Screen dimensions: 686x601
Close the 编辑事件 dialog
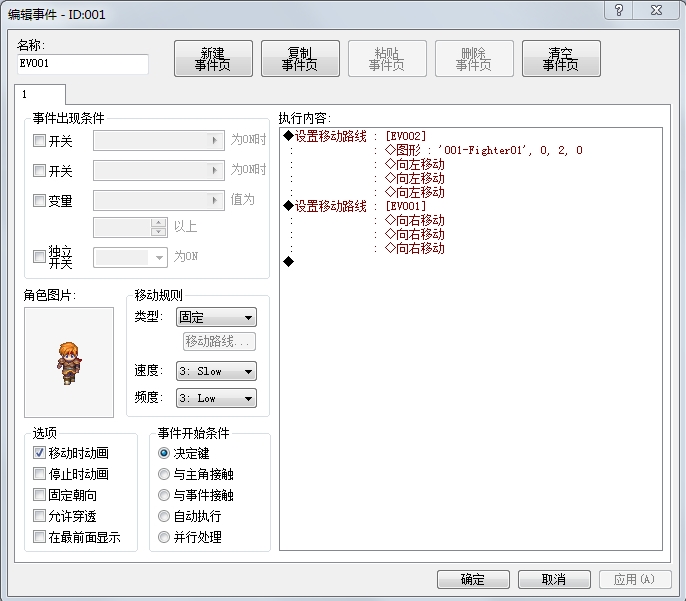pos(656,10)
